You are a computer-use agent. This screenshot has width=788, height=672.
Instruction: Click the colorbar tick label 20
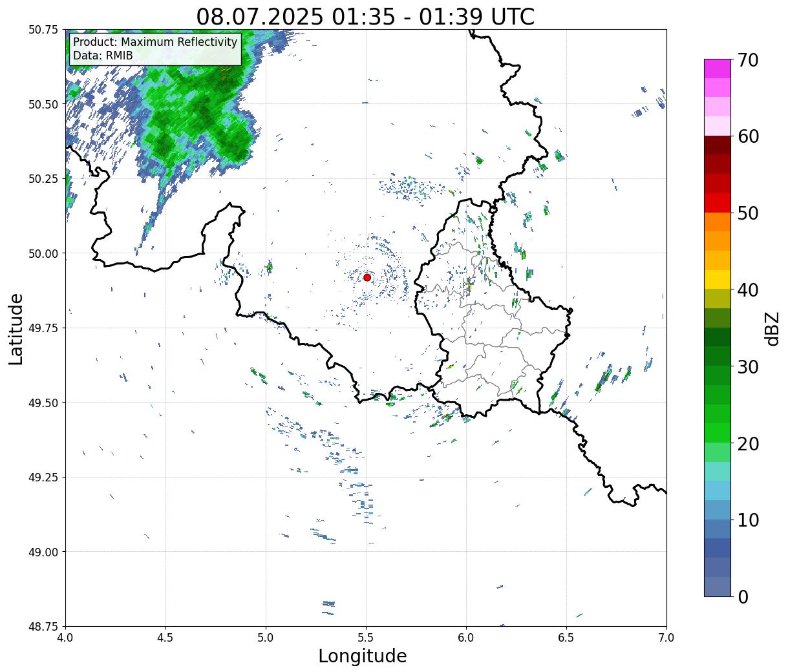click(747, 443)
